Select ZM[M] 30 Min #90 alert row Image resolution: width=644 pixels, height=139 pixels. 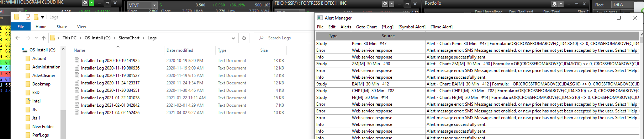[477, 64]
